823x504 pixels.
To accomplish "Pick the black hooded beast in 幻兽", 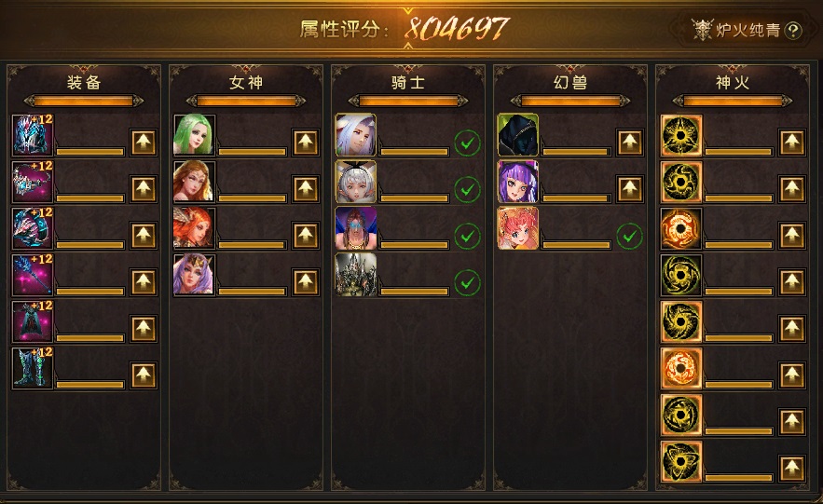I will (x=518, y=135).
